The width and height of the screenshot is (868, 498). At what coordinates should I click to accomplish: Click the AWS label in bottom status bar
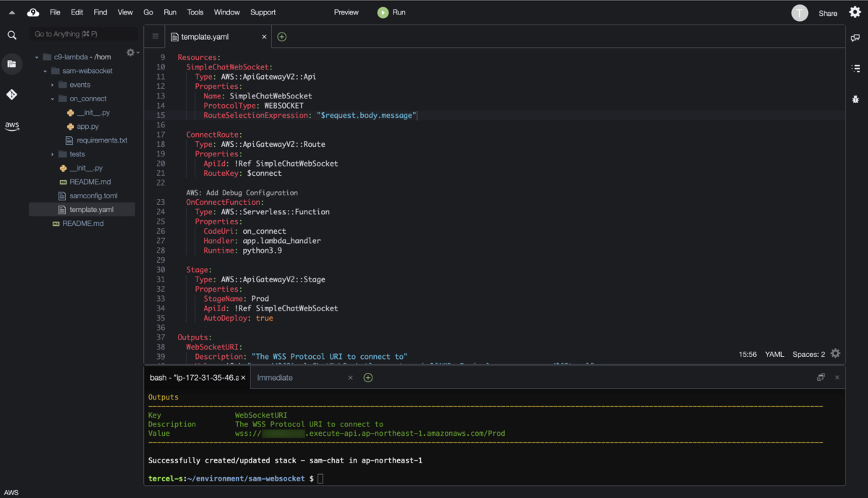pos(12,492)
